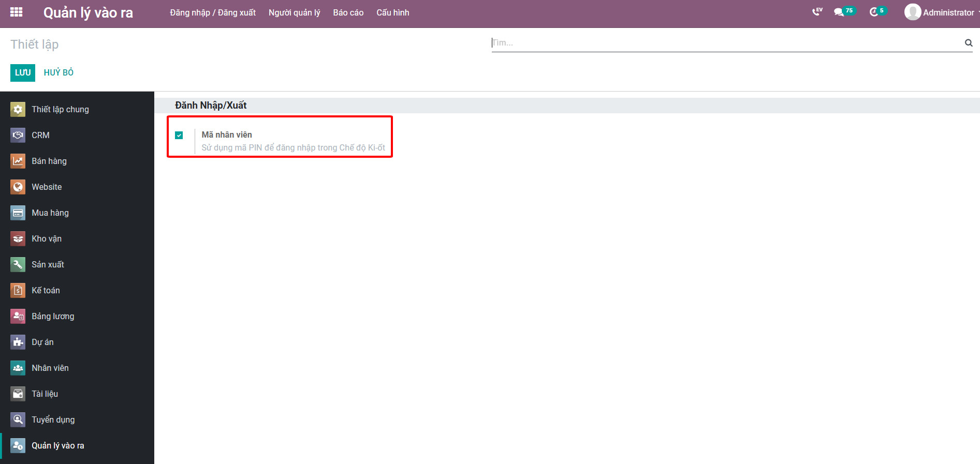Select the Tài liệu settings tab
Image resolution: width=980 pixels, height=464 pixels.
(x=77, y=394)
